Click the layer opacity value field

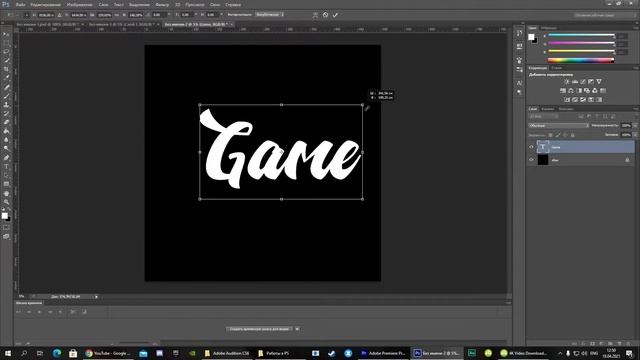pos(626,126)
